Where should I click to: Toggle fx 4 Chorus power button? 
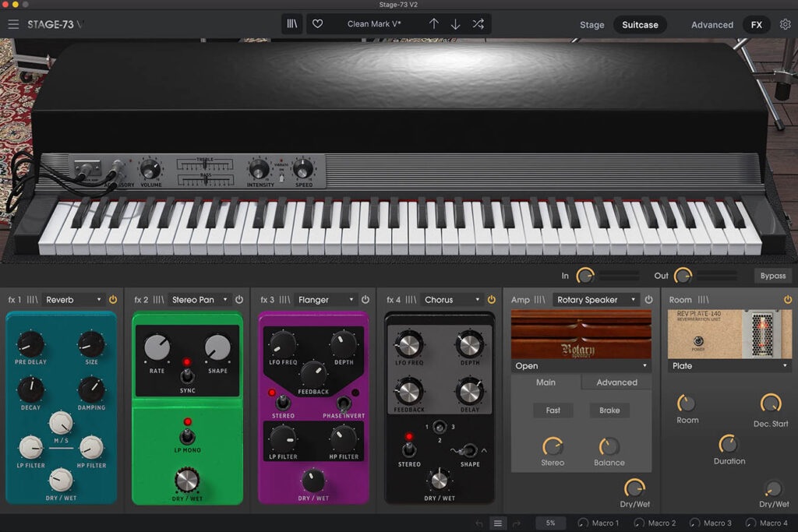coord(492,300)
